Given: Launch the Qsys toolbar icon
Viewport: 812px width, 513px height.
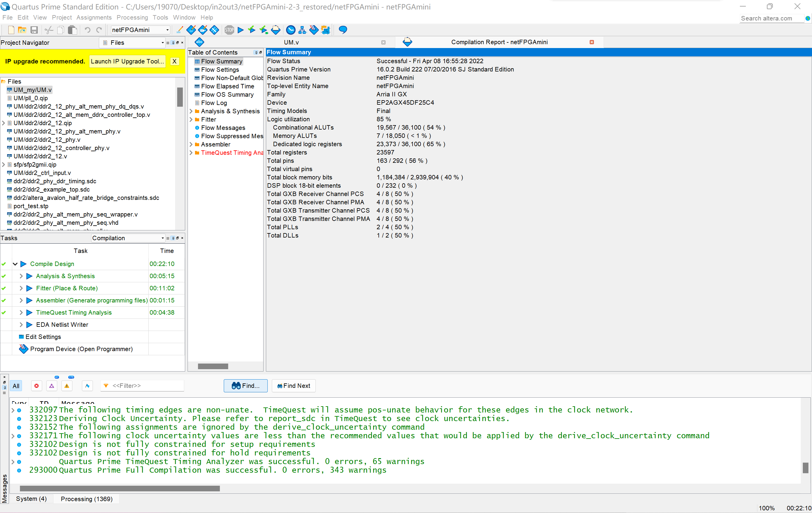Looking at the screenshot, I should (326, 30).
